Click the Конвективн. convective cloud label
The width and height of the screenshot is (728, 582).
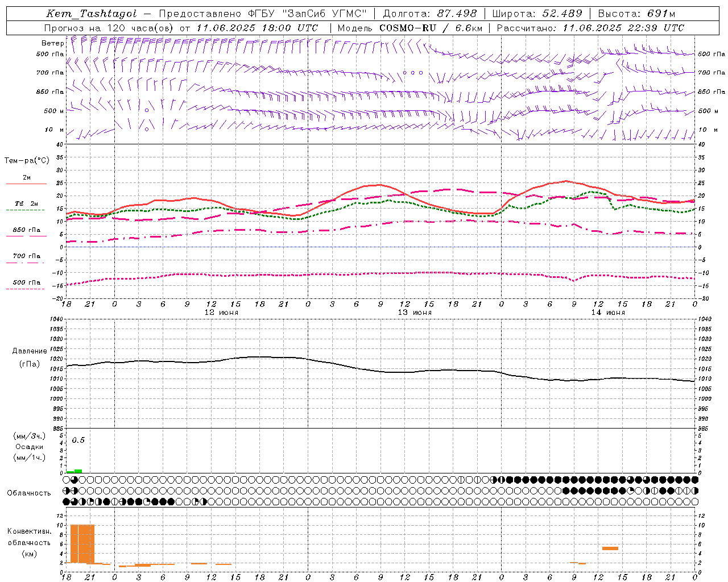(30, 531)
